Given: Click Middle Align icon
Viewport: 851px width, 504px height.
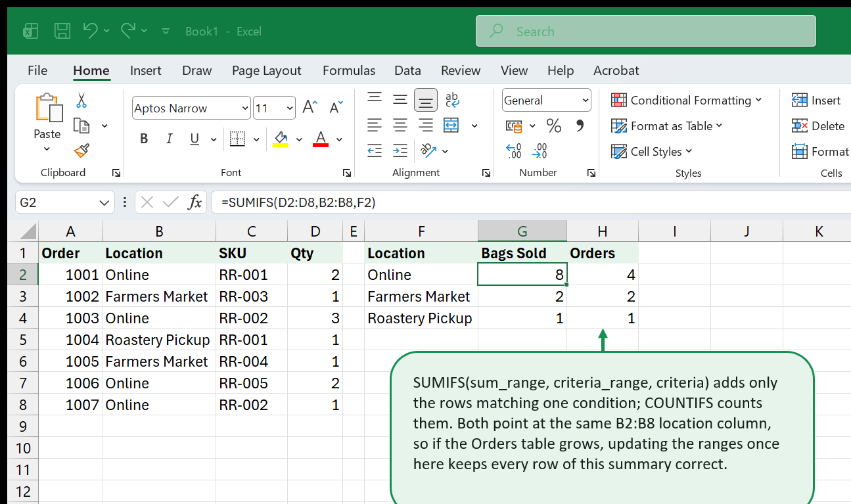Looking at the screenshot, I should 400,99.
